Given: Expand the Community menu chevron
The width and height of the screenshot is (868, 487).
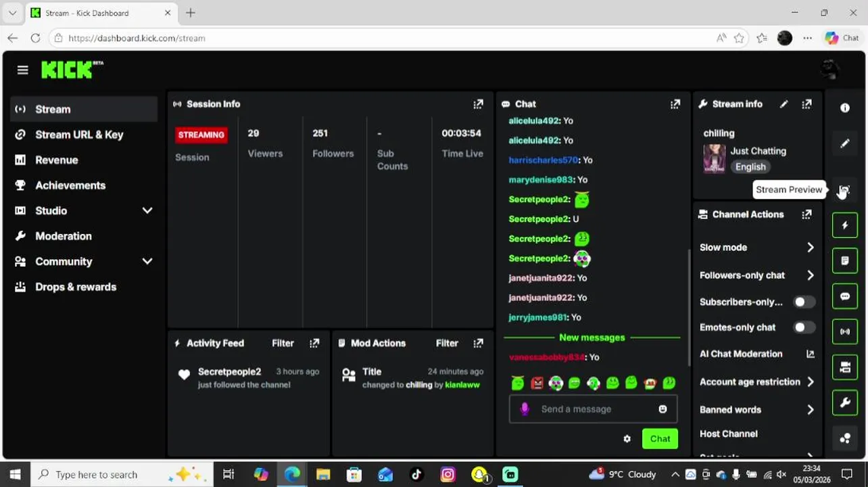Looking at the screenshot, I should click(147, 262).
